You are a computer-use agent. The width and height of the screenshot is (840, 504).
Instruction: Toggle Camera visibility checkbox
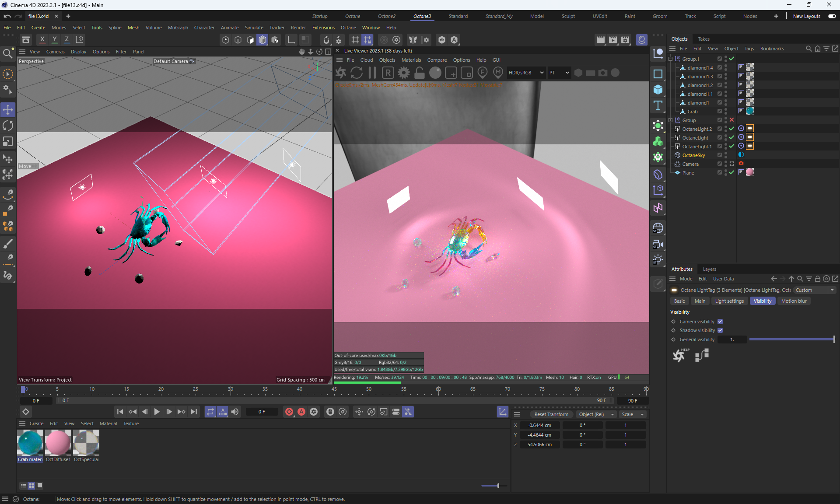(720, 322)
